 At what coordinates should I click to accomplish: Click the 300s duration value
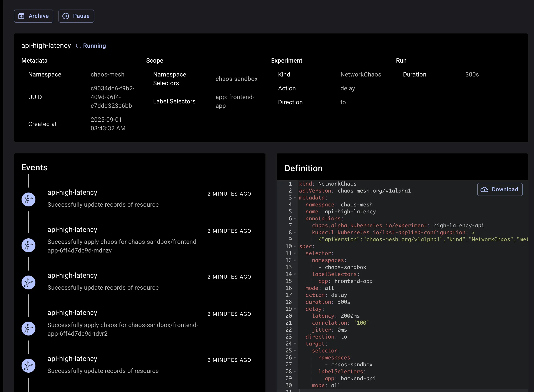pos(472,75)
